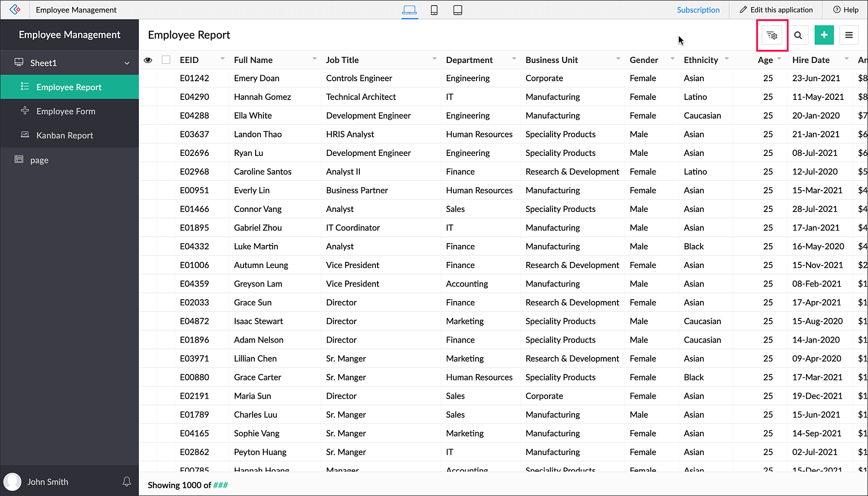Click Edit this application button
This screenshot has height=496, width=868.
pos(776,10)
